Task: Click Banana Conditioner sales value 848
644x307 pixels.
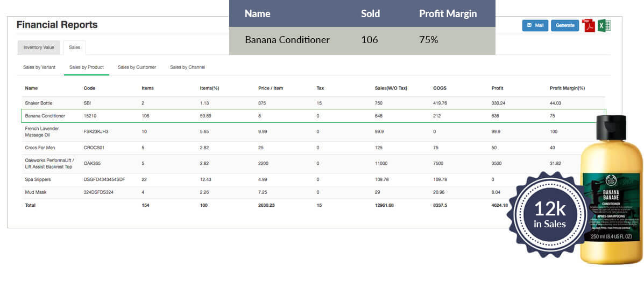Action: (378, 116)
